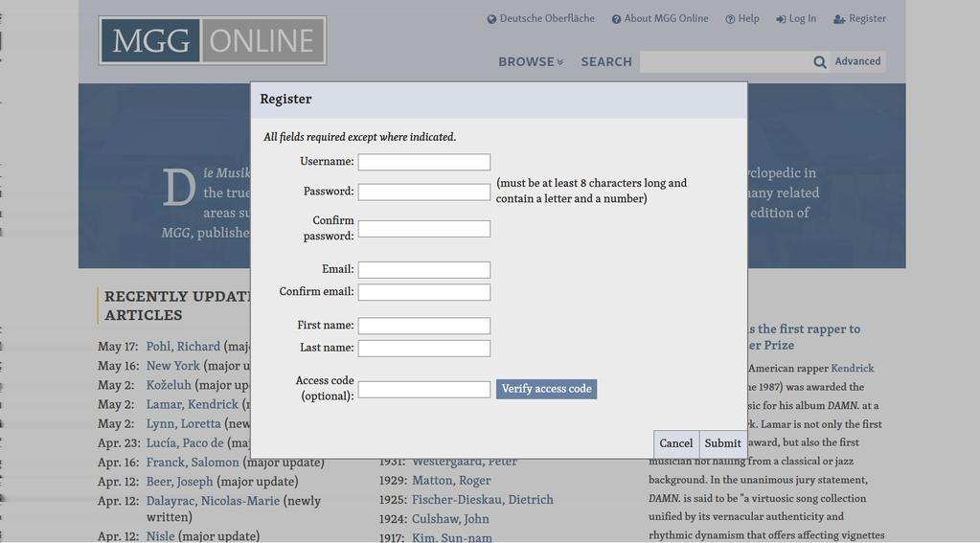Screen dimensions: 980x543
Task: Open the Register link in header
Action: [867, 19]
